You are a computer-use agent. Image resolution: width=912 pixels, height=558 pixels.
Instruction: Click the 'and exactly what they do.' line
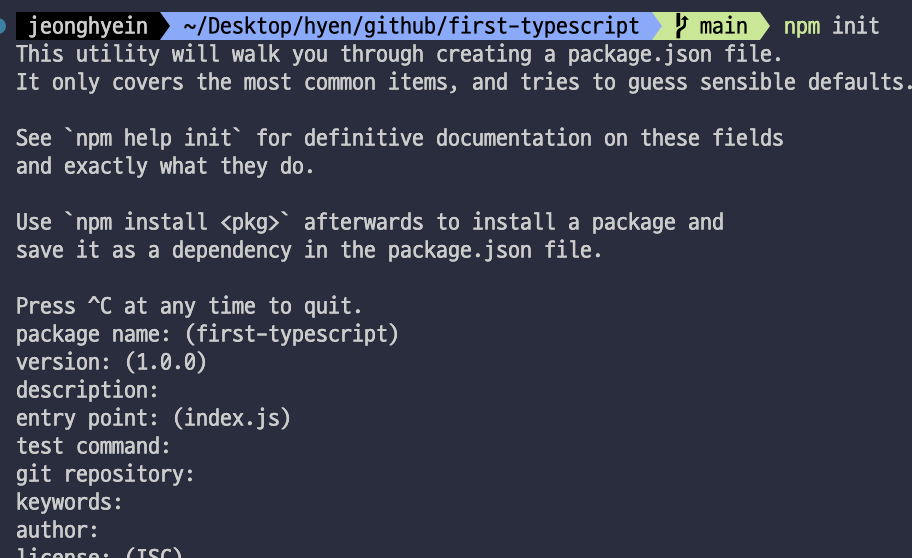tap(165, 166)
